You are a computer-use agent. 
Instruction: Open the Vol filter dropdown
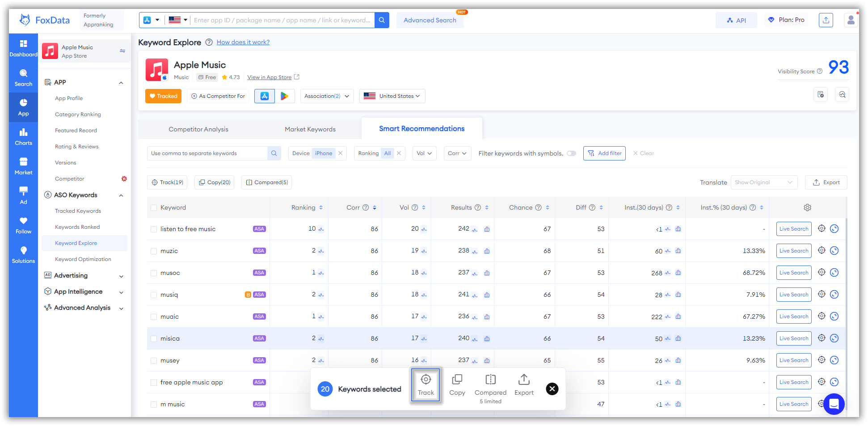point(424,153)
